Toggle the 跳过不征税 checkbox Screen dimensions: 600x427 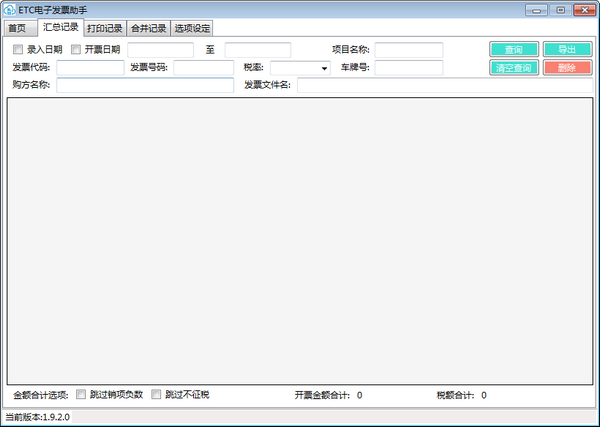click(156, 394)
